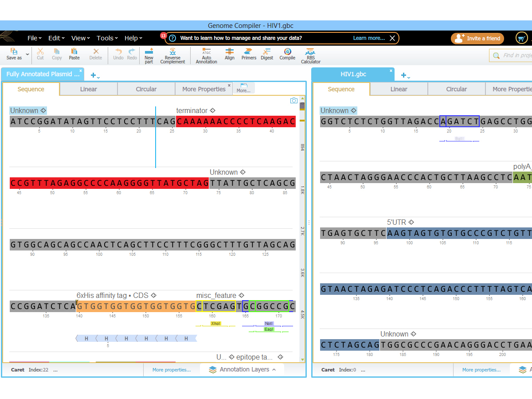Create a New part
The image size is (532, 399).
click(x=149, y=55)
